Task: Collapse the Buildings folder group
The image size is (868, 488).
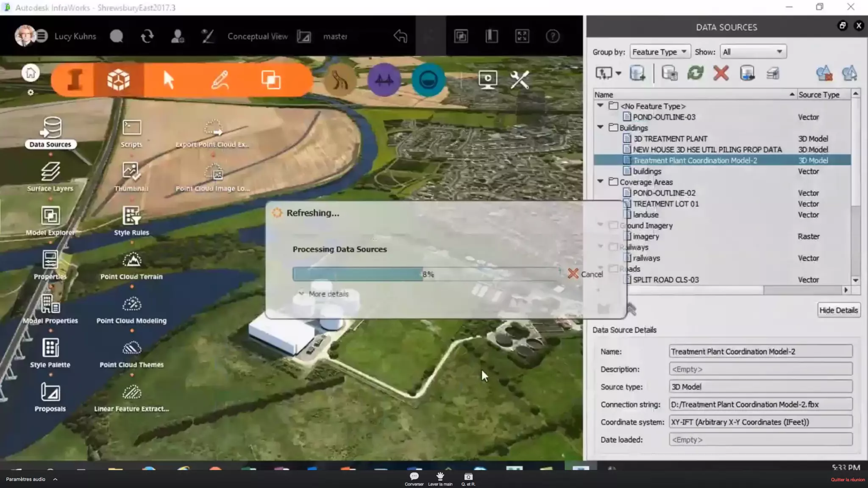Action: coord(600,127)
